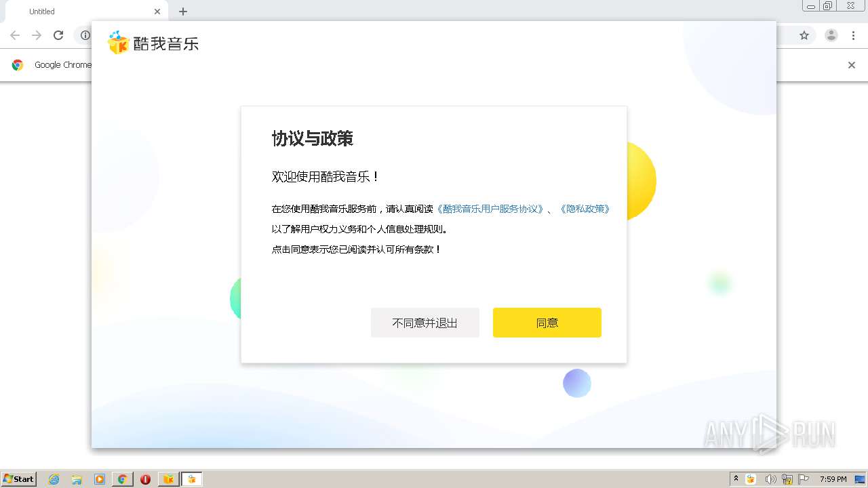Click the Google Chrome infobar icon
This screenshot has width=868, height=488.
point(18,65)
